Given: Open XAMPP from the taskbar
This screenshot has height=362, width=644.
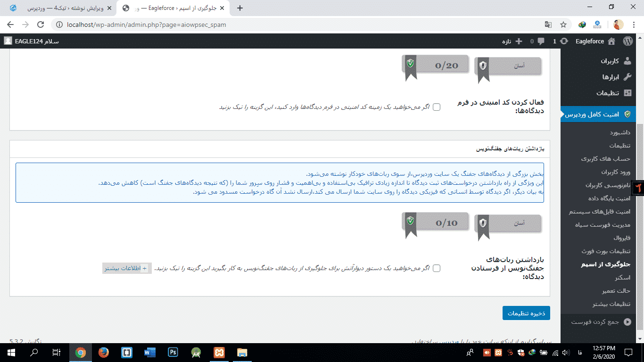Looking at the screenshot, I should point(219,353).
